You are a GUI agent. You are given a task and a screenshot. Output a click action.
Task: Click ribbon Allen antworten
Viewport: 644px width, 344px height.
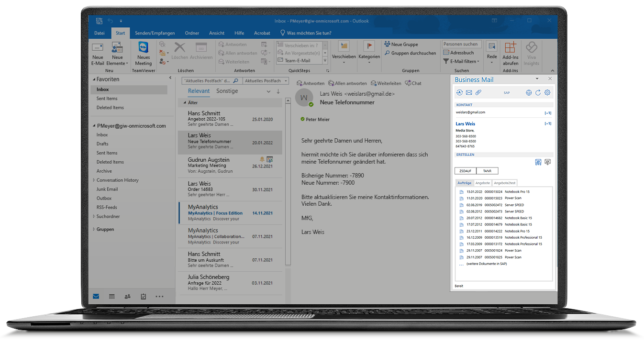238,53
